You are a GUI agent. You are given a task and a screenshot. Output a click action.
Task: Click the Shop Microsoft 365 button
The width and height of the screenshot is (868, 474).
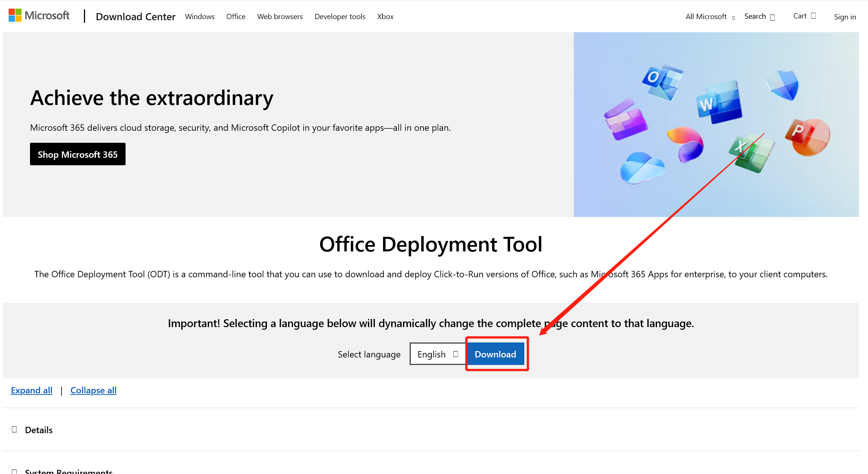pos(78,154)
